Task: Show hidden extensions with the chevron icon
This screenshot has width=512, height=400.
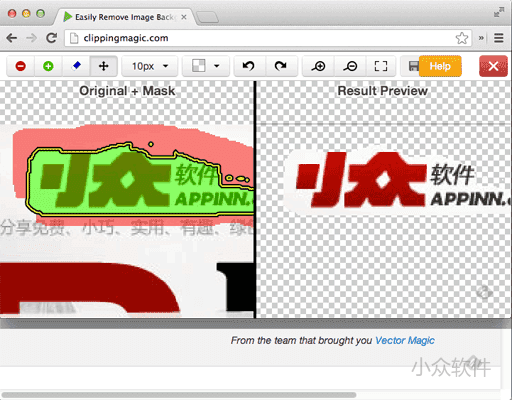Action: point(481,38)
